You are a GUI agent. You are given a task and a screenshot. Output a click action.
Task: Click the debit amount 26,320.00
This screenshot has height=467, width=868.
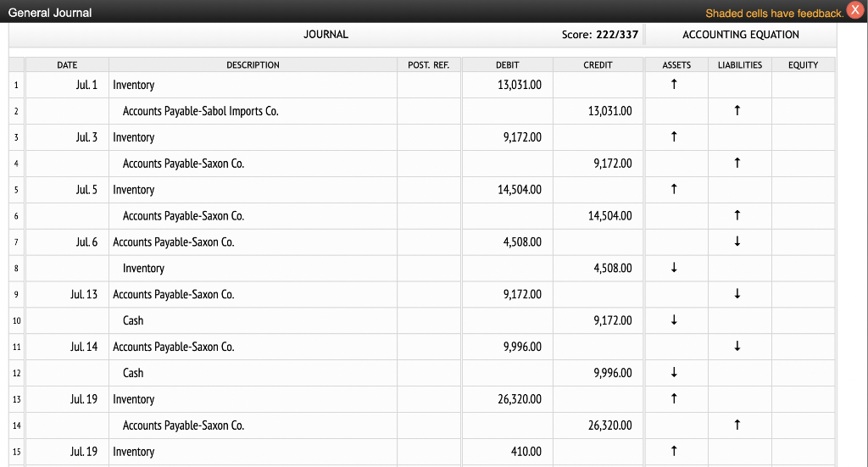520,399
